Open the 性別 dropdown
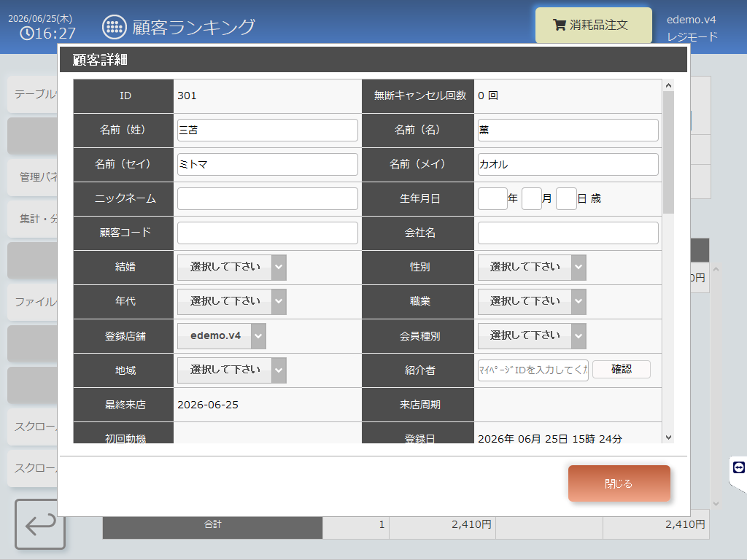The image size is (747, 560). (532, 267)
